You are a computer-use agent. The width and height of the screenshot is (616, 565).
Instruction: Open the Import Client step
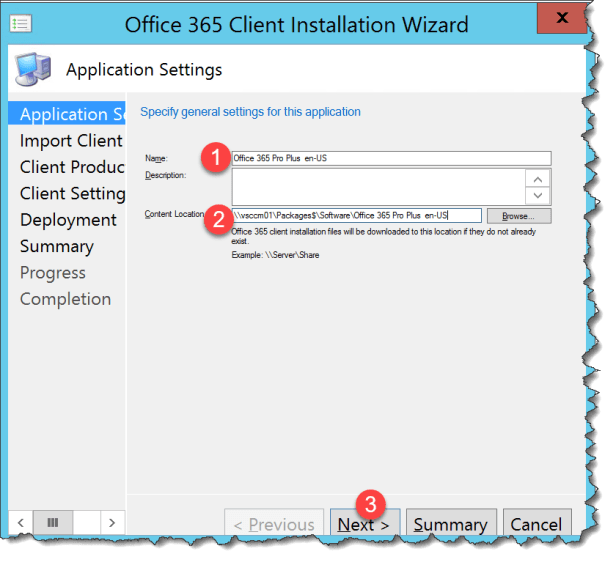pyautogui.click(x=71, y=141)
